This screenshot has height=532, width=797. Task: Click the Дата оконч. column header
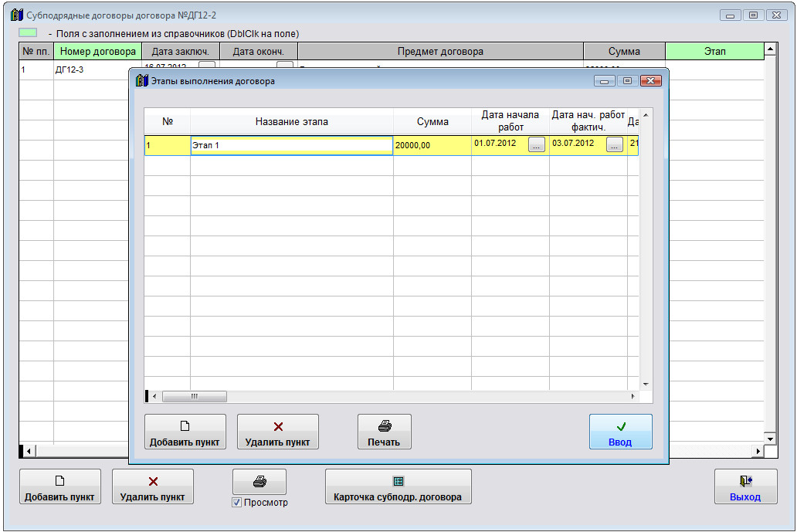258,51
